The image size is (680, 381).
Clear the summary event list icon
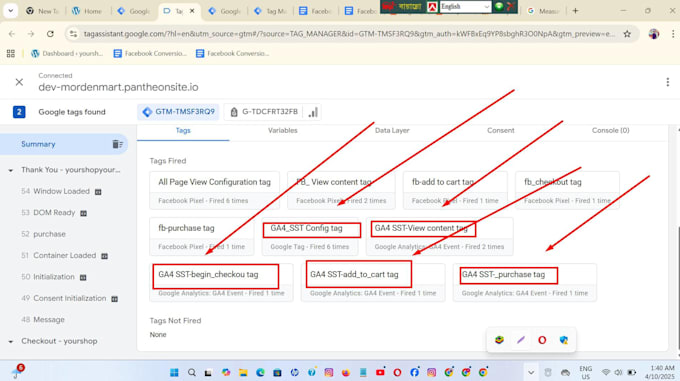[x=118, y=144]
